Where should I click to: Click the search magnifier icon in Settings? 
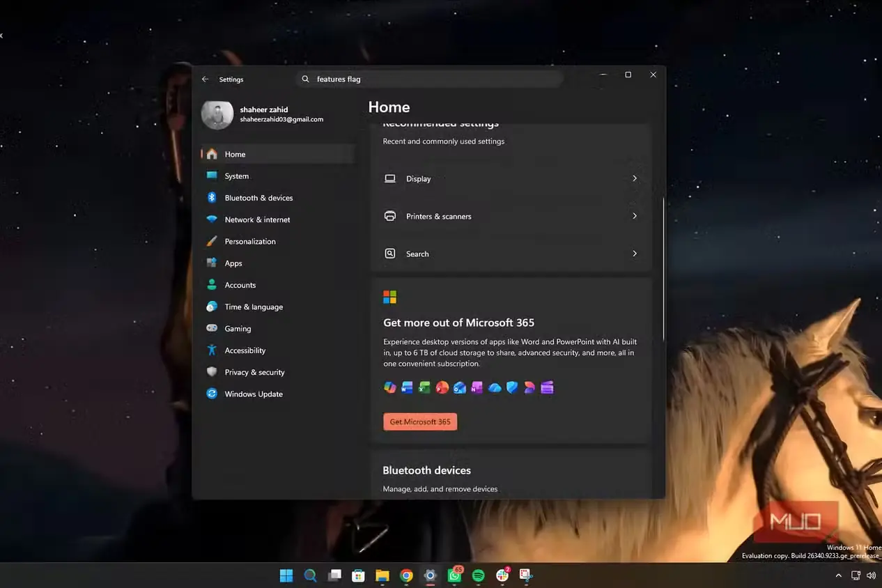pyautogui.click(x=305, y=79)
